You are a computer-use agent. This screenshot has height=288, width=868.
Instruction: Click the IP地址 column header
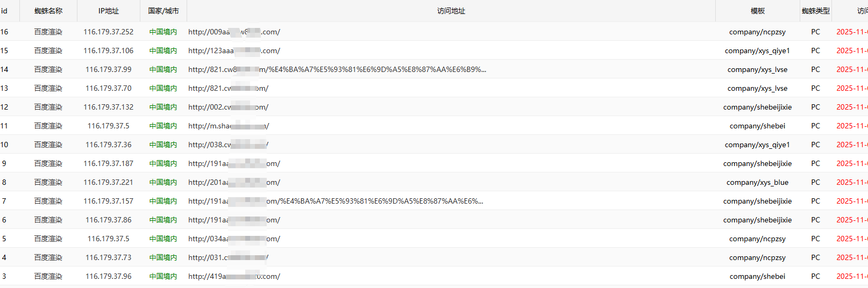pos(109,11)
